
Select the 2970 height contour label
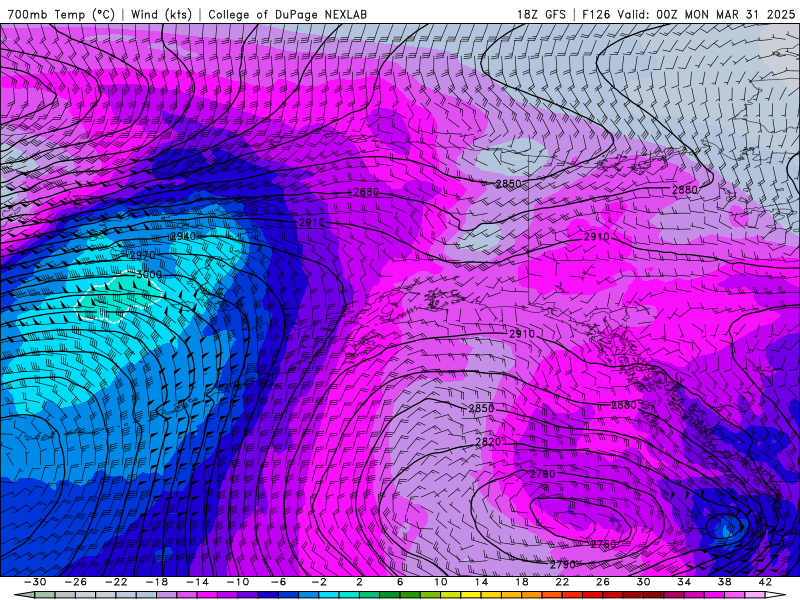[142, 255]
